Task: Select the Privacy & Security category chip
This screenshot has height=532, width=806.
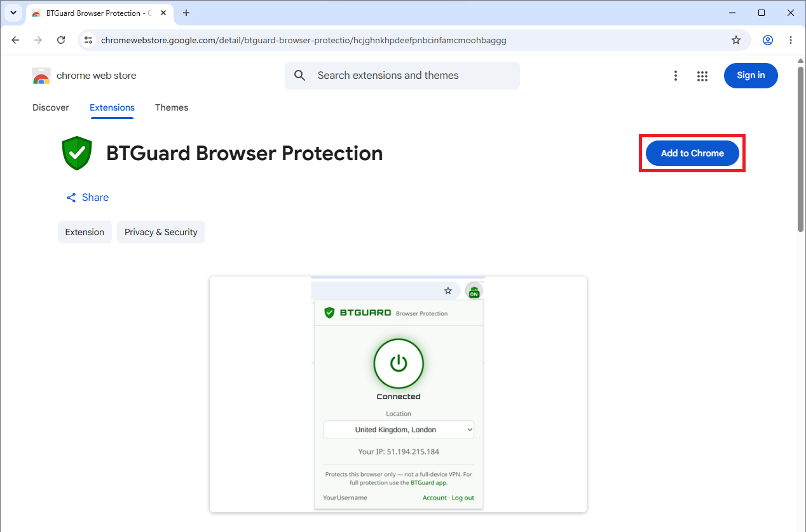Action: click(161, 232)
